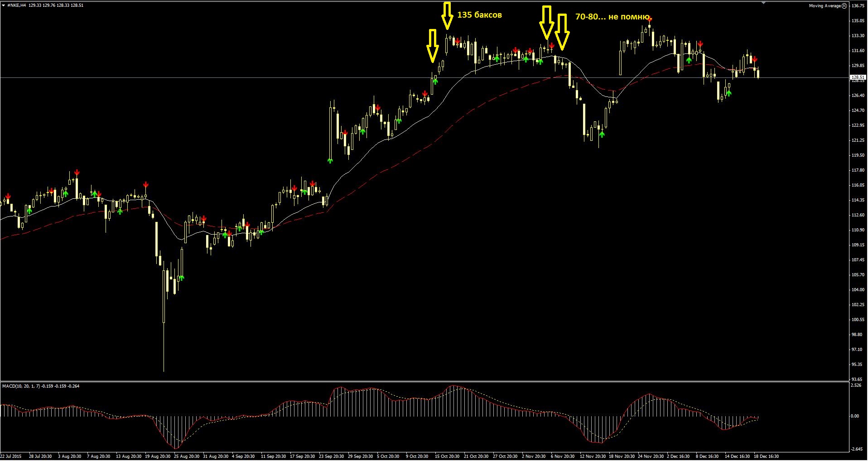Click the 93.65 price scale label
This screenshot has width=868, height=461.
(857, 379)
